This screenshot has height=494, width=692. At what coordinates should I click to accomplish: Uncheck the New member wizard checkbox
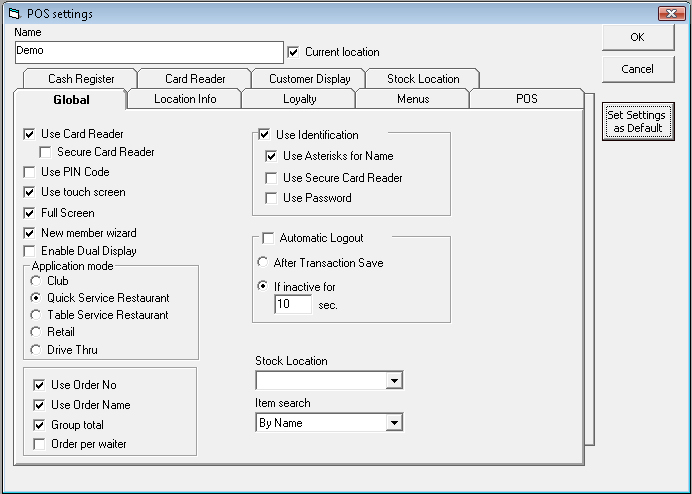pos(29,233)
